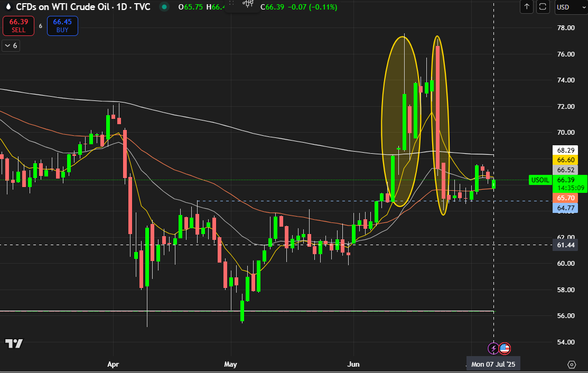Viewport: 588px width, 373px height.
Task: Click the light blue 64.77 price label
Action: (565, 208)
